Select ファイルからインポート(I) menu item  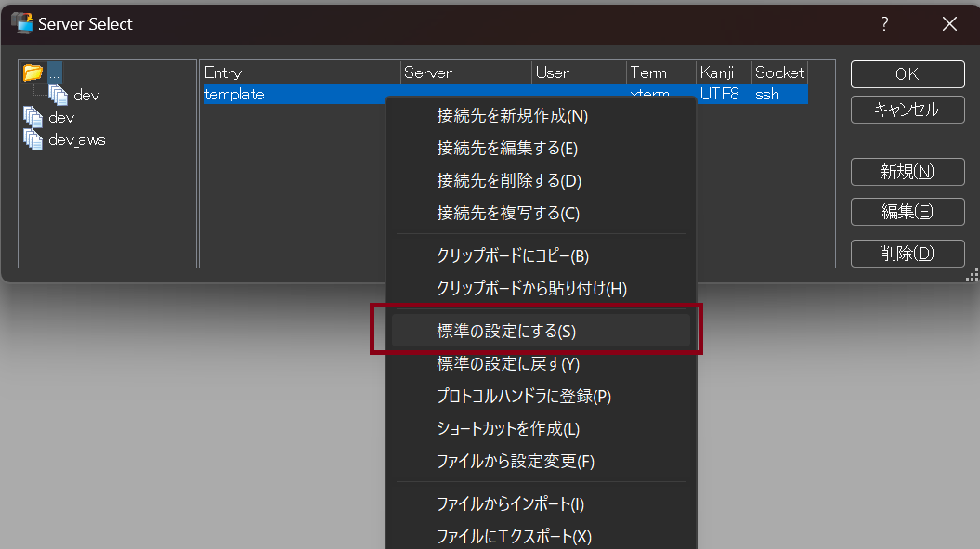coord(510,504)
